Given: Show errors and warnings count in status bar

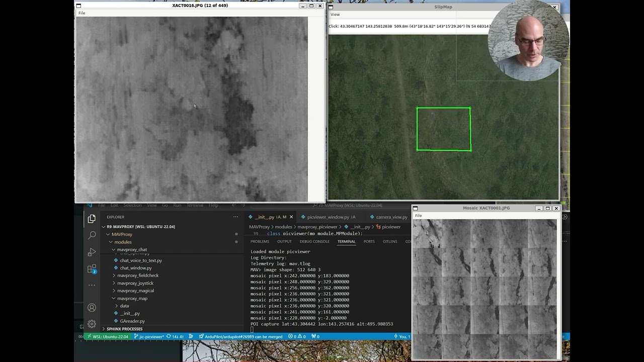Looking at the screenshot, I should (296, 336).
